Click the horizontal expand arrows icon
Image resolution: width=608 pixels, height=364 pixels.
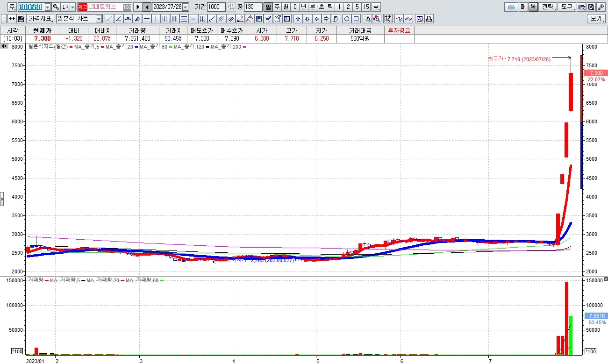tap(12, 19)
